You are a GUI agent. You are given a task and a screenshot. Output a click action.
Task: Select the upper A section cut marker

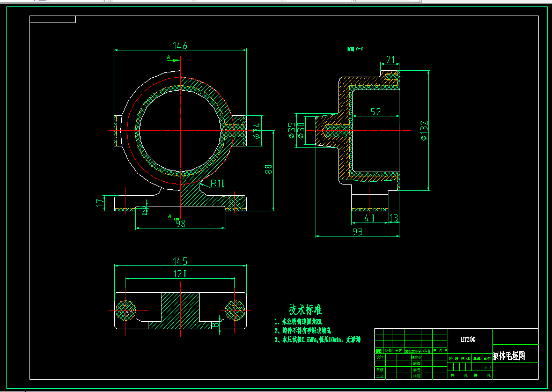click(173, 59)
